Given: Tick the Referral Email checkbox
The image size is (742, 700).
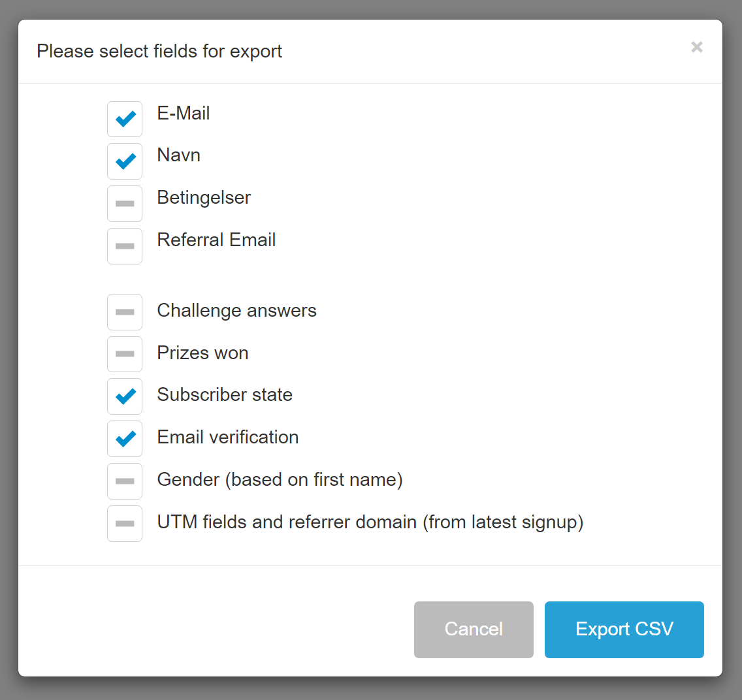Looking at the screenshot, I should 125,246.
